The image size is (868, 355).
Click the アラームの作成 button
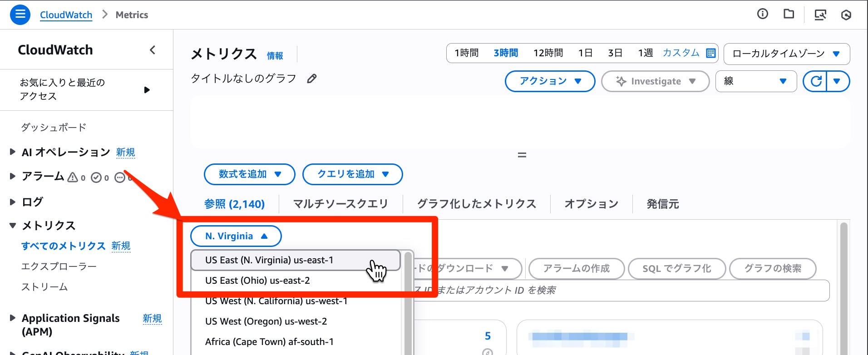(x=577, y=268)
